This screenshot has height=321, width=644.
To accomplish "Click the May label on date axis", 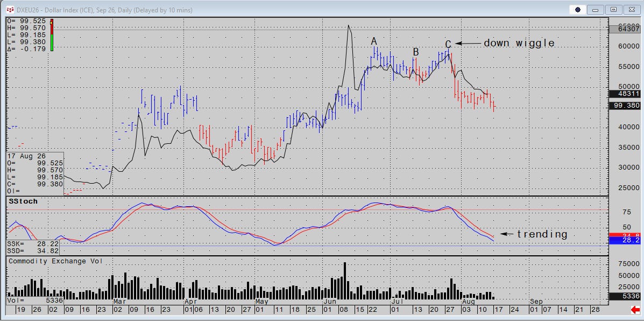I will tap(261, 301).
